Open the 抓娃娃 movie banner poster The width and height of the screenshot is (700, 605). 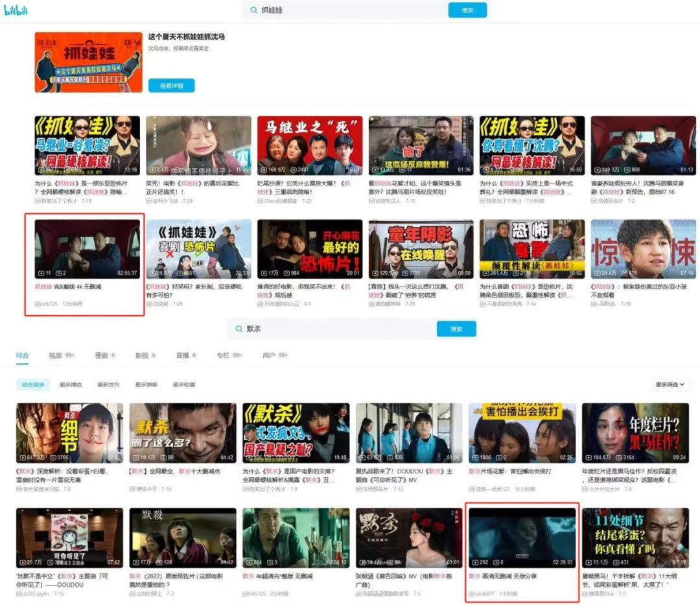pos(88,62)
